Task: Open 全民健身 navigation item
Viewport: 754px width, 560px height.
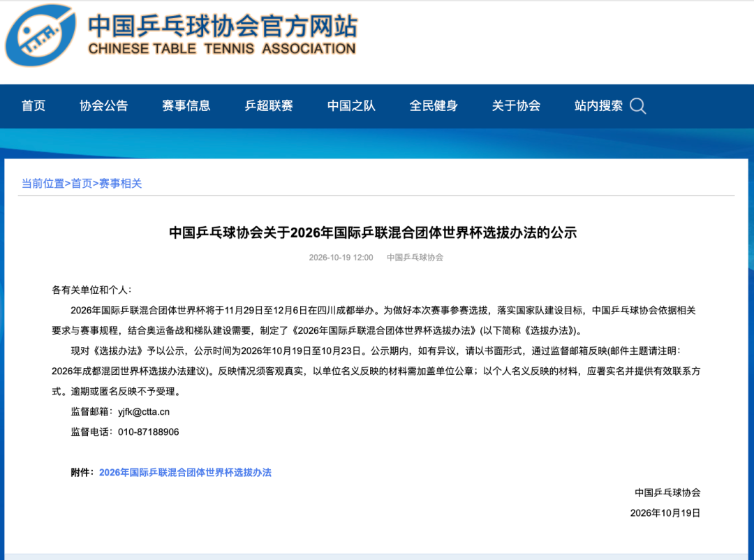Action: pyautogui.click(x=434, y=106)
